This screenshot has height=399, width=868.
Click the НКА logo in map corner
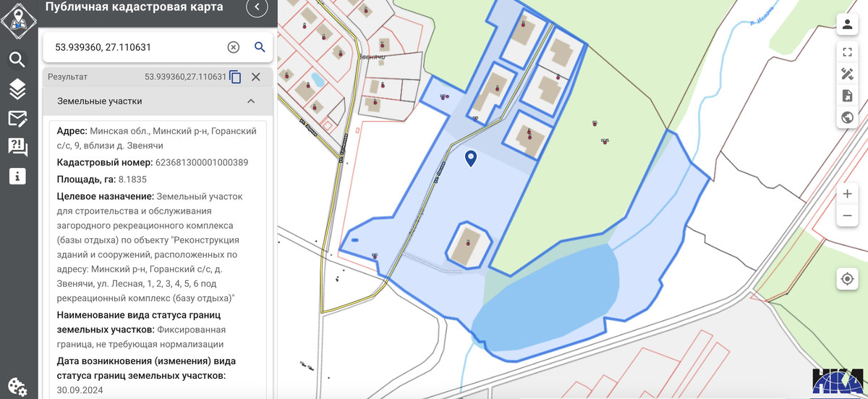coord(837,382)
